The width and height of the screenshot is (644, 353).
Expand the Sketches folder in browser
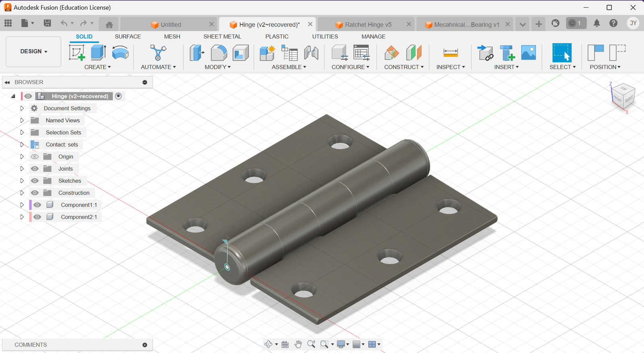pos(22,181)
